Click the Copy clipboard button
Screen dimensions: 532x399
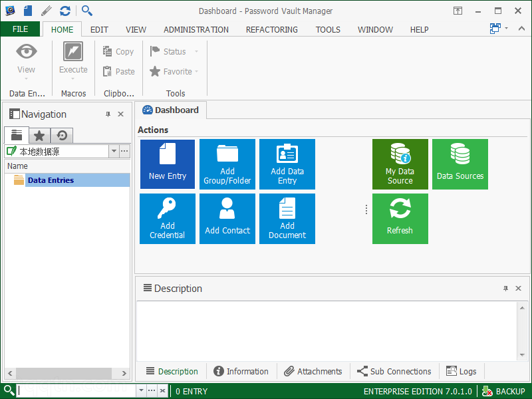pos(118,52)
